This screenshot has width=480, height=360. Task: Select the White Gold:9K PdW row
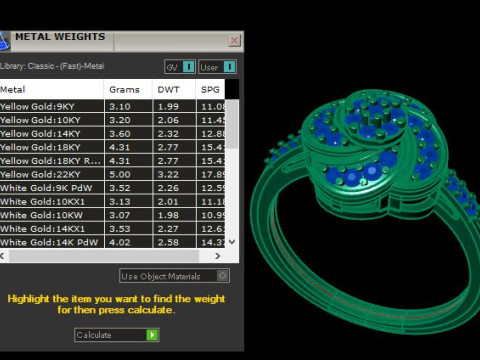[x=112, y=188]
